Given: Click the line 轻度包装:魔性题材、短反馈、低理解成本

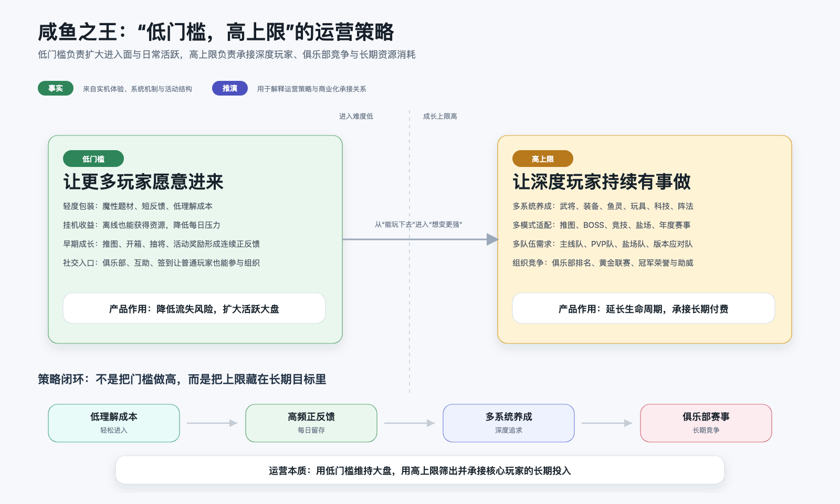Looking at the screenshot, I should coord(138,206).
